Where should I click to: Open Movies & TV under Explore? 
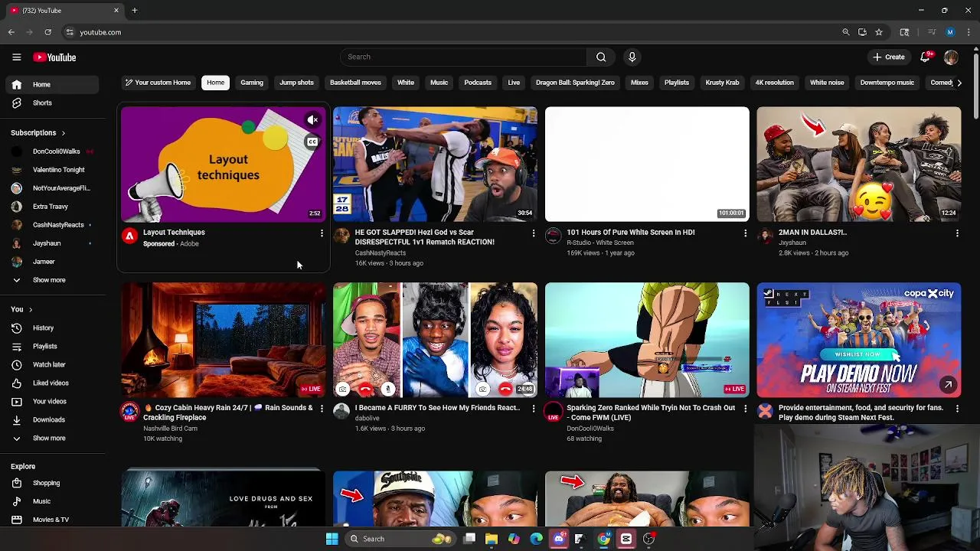[x=51, y=520]
